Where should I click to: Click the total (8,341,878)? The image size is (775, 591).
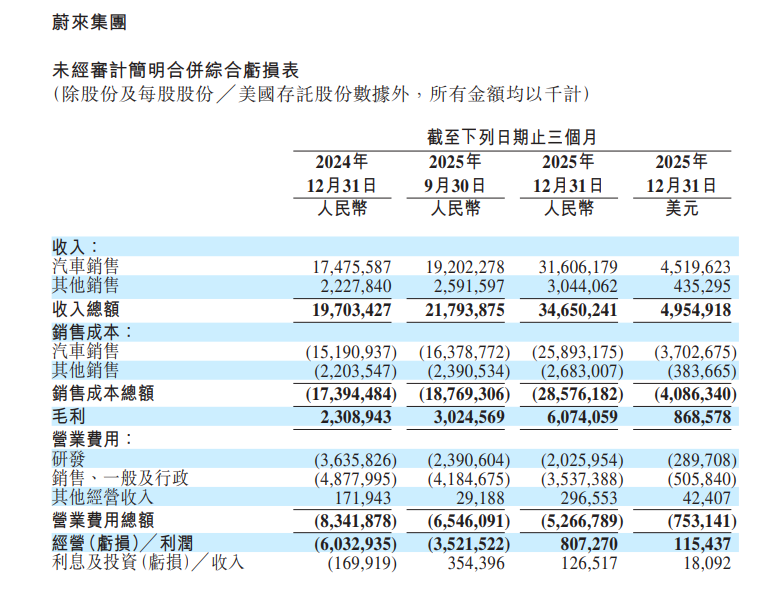coord(355,521)
